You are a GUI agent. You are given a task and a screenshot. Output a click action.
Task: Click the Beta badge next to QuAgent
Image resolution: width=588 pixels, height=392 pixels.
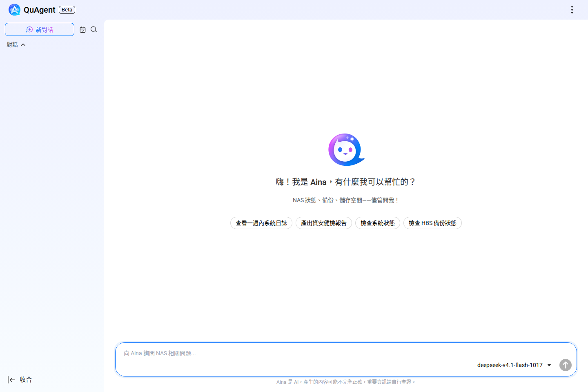(x=67, y=10)
